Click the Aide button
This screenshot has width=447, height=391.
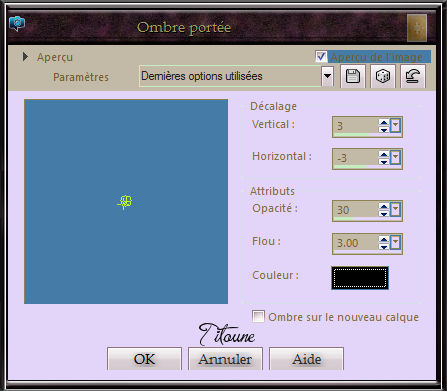click(x=306, y=359)
